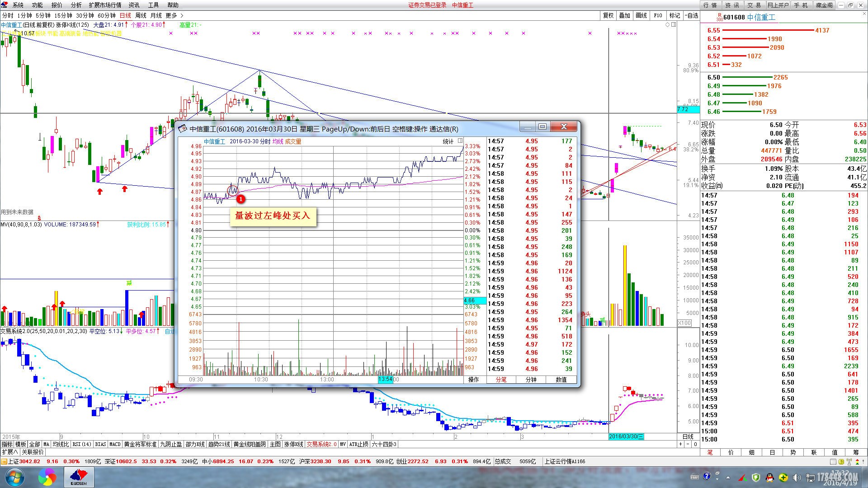
Task: Select the MACD indicator tab
Action: 115,444
